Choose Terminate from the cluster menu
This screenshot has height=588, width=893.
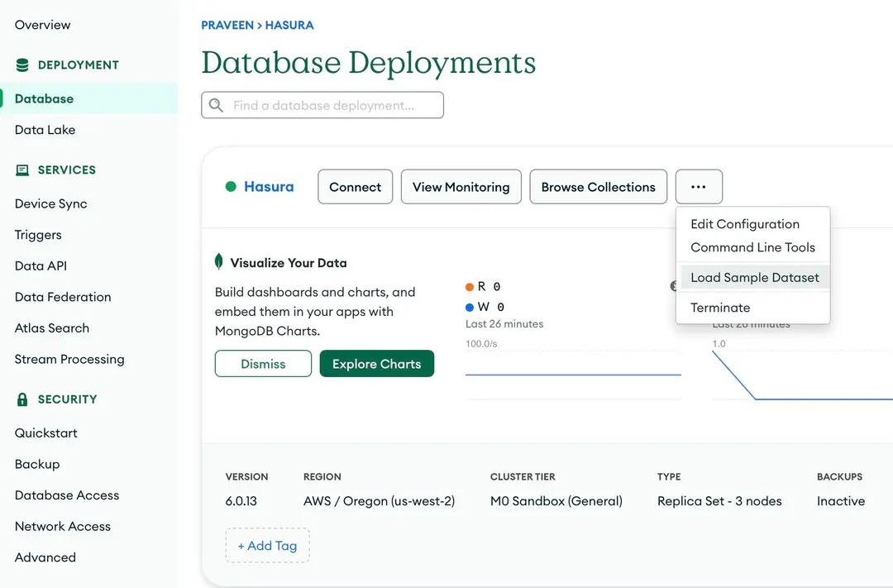pyautogui.click(x=720, y=307)
